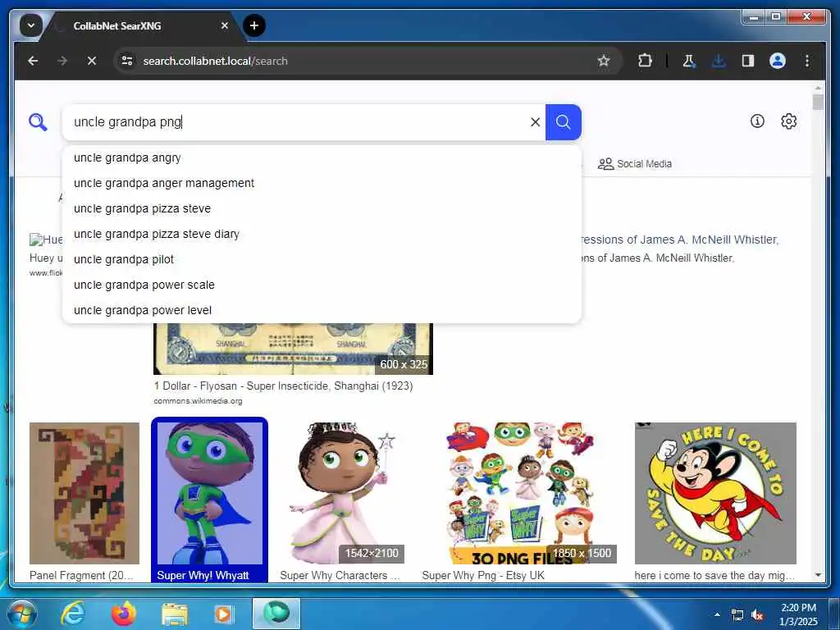840x630 pixels.
Task: Click the commons.wikimedia.org source text
Action: (198, 400)
